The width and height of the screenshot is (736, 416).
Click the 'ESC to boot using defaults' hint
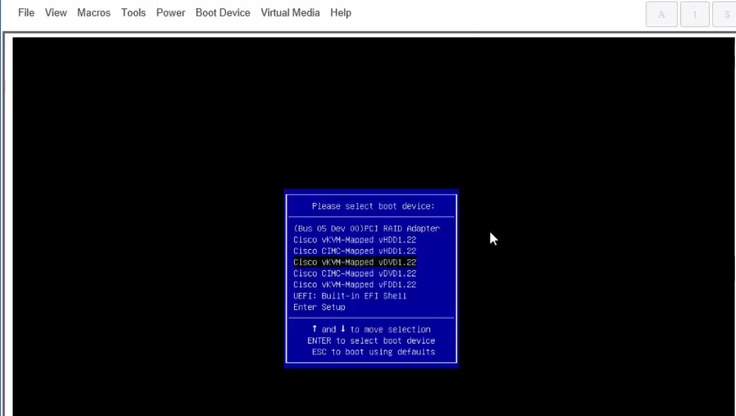pos(373,352)
